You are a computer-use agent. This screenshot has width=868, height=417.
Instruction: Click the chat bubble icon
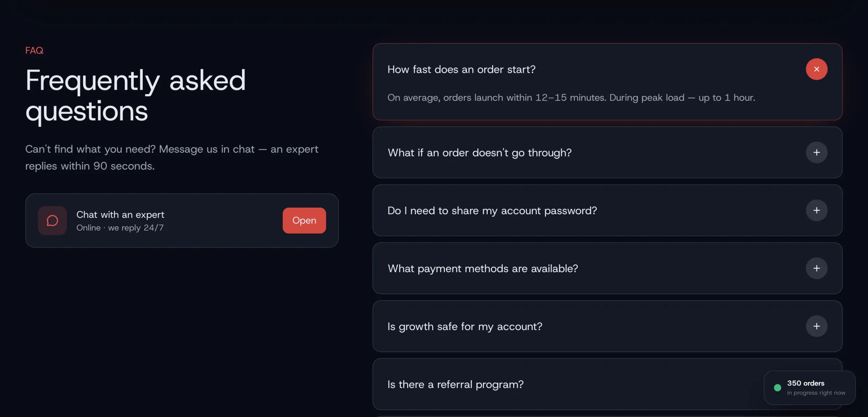(x=52, y=220)
